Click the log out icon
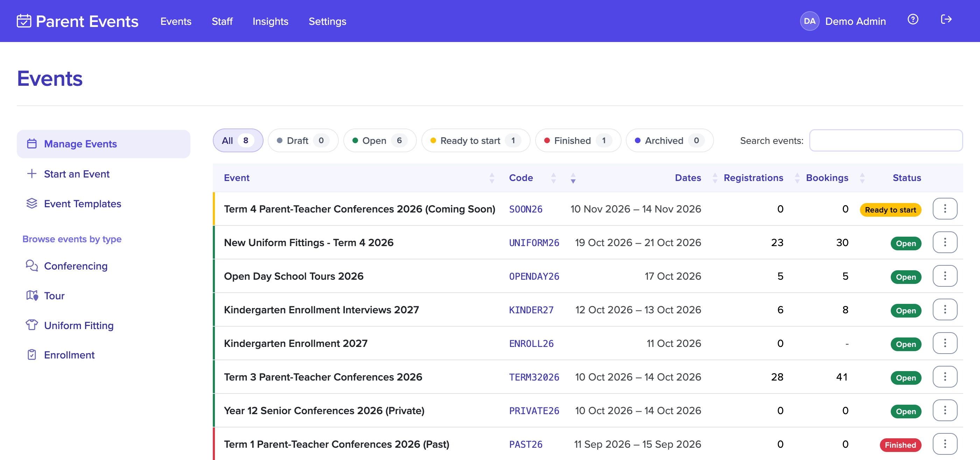 (946, 19)
